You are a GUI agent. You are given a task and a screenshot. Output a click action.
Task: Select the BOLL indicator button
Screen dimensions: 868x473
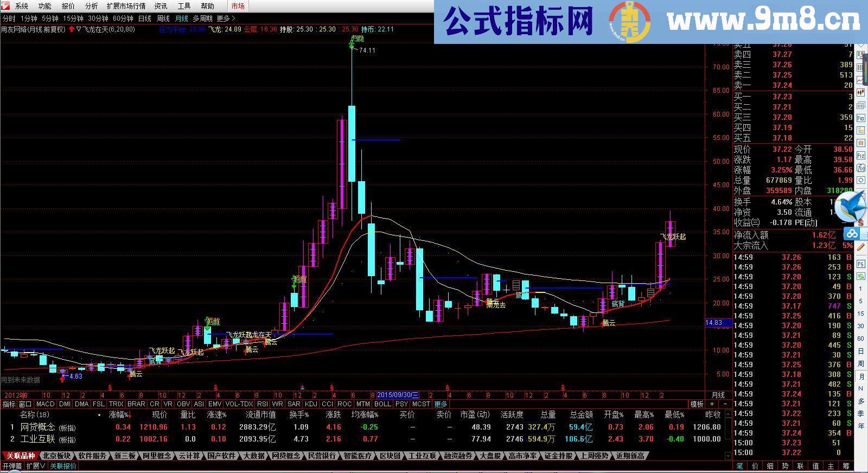382,404
